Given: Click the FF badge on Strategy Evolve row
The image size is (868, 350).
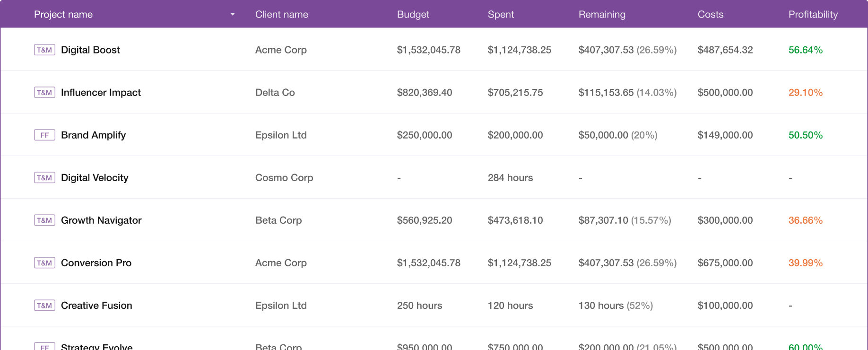Looking at the screenshot, I should pos(44,347).
